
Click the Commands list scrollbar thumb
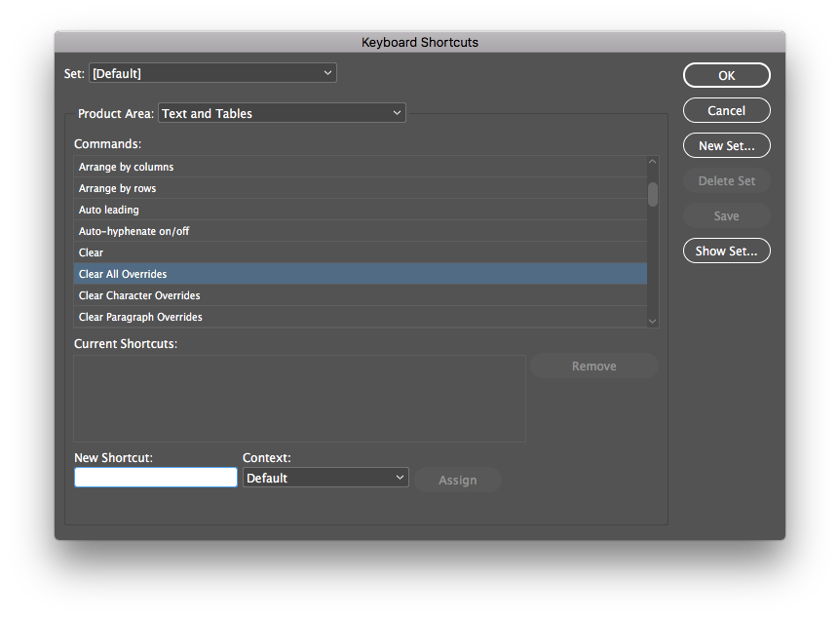[652, 195]
